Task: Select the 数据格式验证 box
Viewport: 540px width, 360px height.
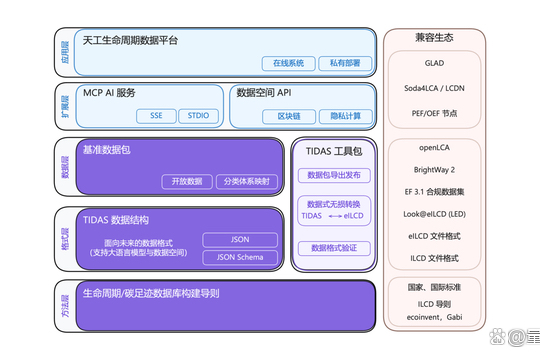Action: pyautogui.click(x=334, y=248)
